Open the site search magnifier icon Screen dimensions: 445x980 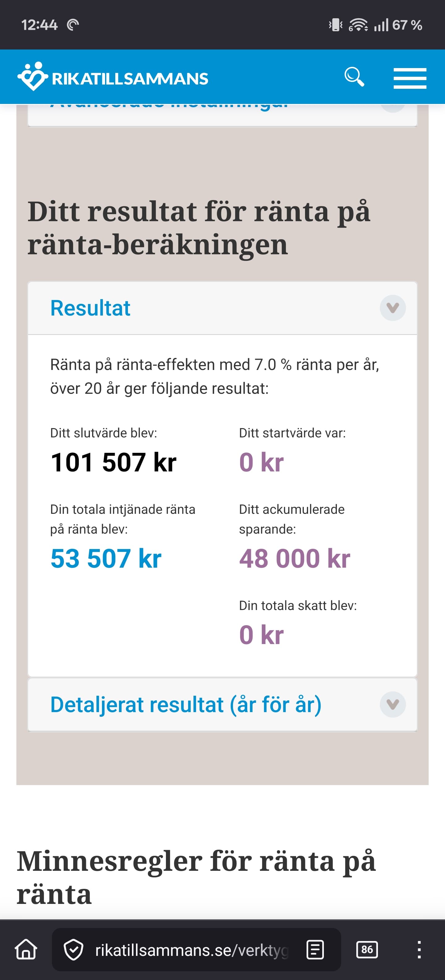click(x=354, y=77)
